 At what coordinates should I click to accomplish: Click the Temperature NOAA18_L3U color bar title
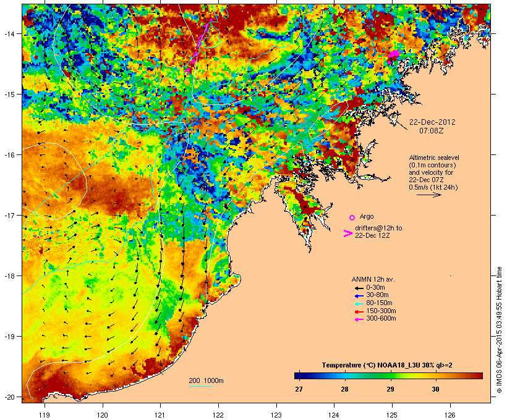(x=388, y=365)
